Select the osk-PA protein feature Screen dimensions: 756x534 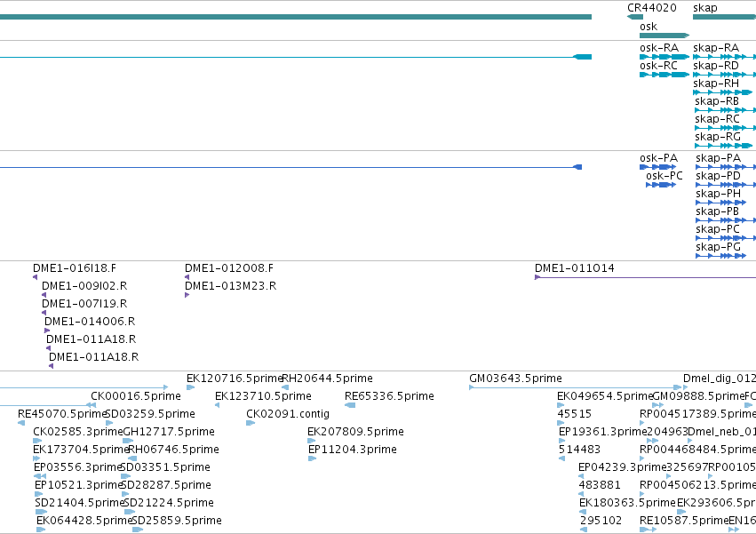(x=657, y=167)
